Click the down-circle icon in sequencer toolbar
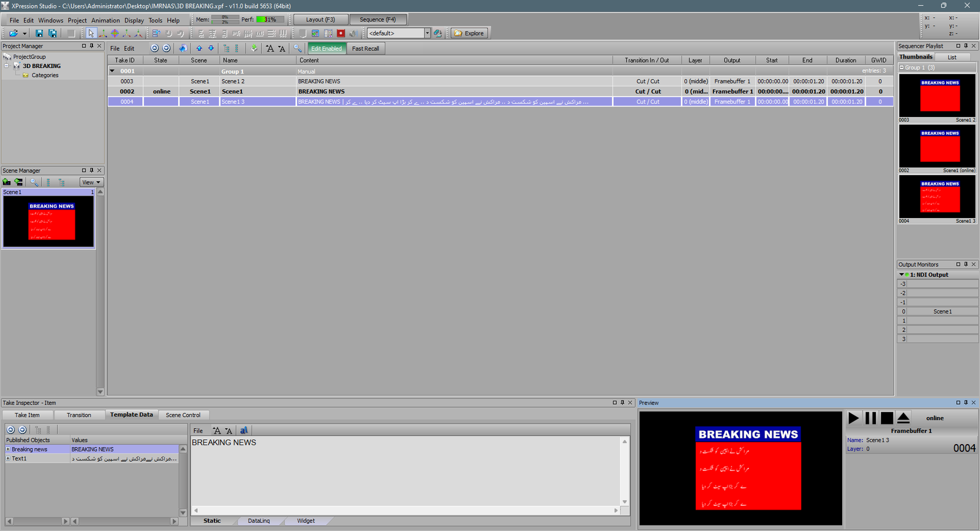Viewport: 980px width, 531px height. tap(166, 48)
